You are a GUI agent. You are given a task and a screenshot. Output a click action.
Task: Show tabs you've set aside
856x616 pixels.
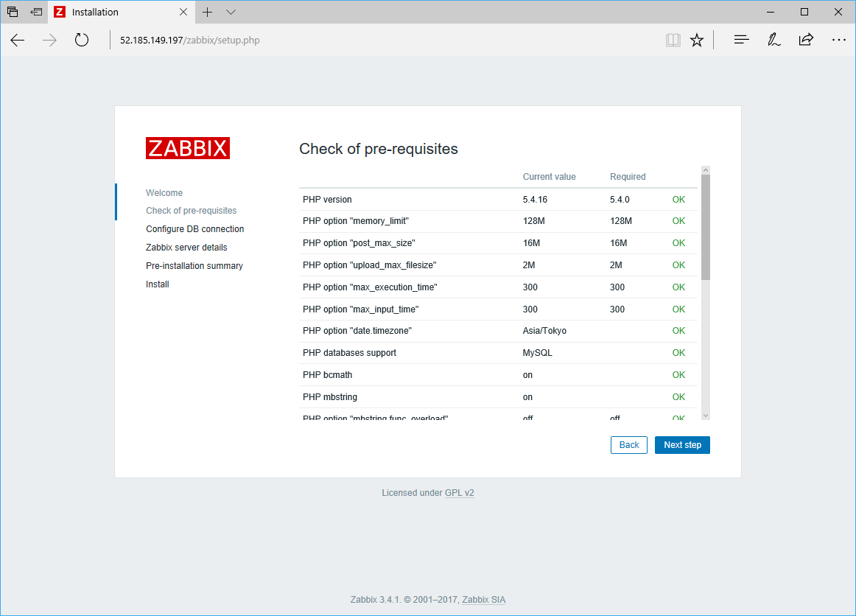[x=11, y=12]
